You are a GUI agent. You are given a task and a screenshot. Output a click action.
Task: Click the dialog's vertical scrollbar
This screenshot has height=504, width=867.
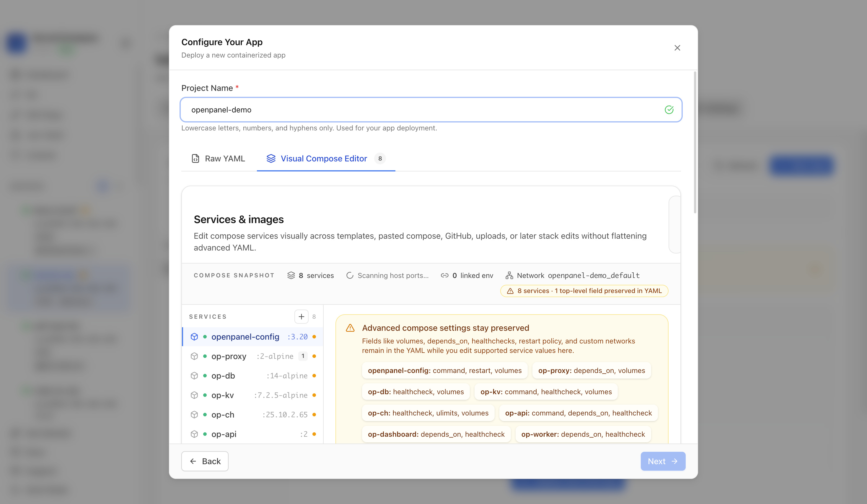click(695, 142)
